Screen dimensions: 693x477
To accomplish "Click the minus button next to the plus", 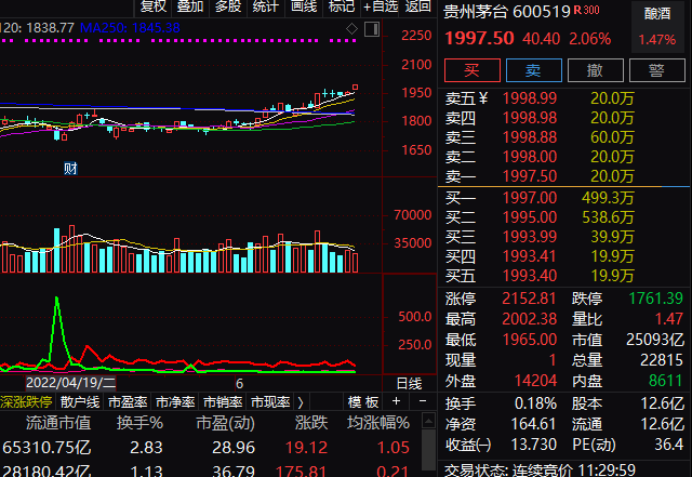I will 423,401.
